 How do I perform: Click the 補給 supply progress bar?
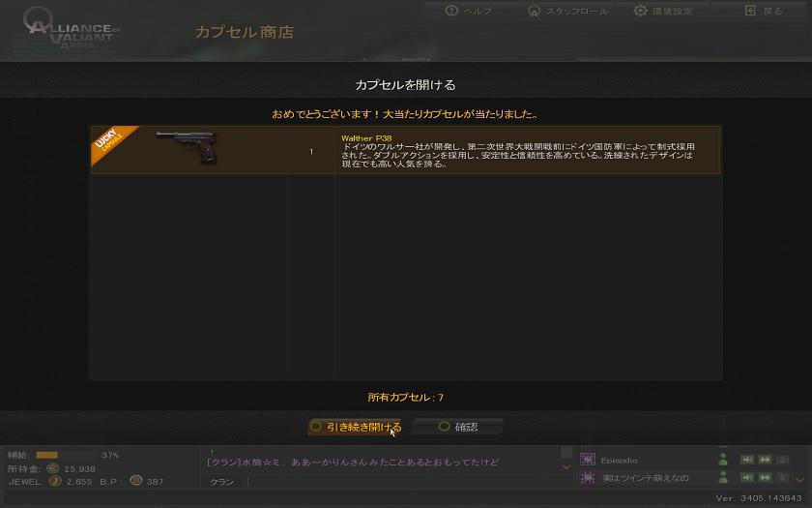(x=66, y=455)
